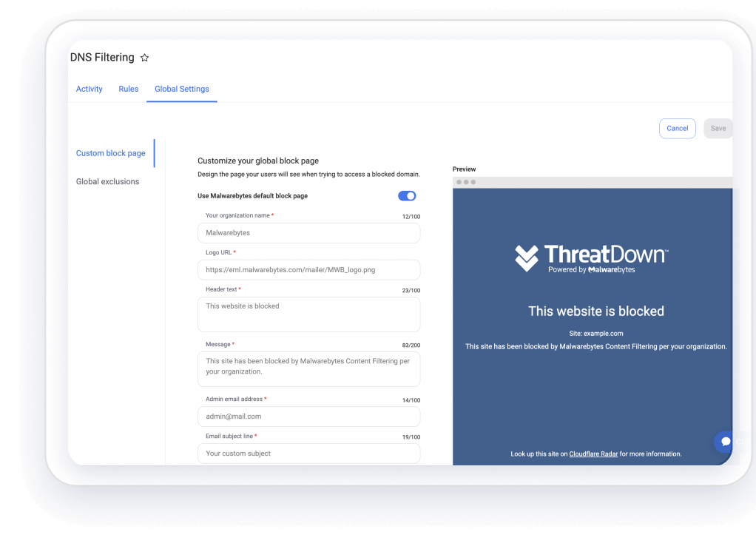
Task: Star the DNS Filtering page as favorite
Action: click(x=145, y=58)
